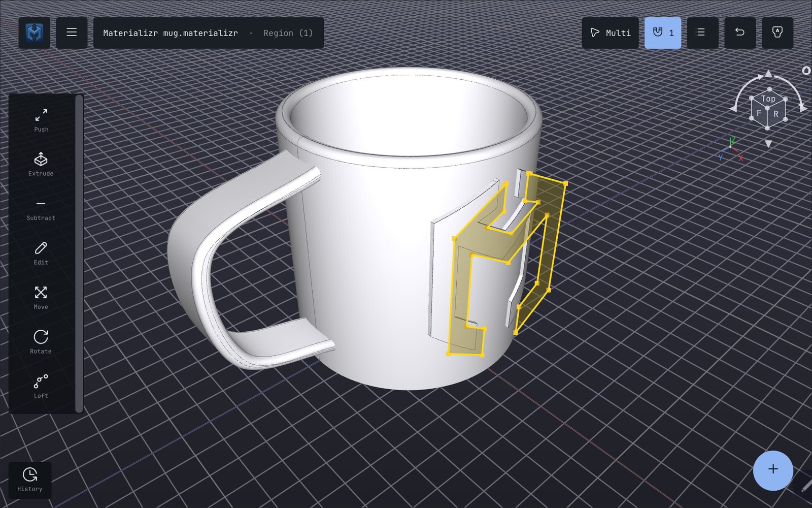Select the Edit tool

click(41, 253)
